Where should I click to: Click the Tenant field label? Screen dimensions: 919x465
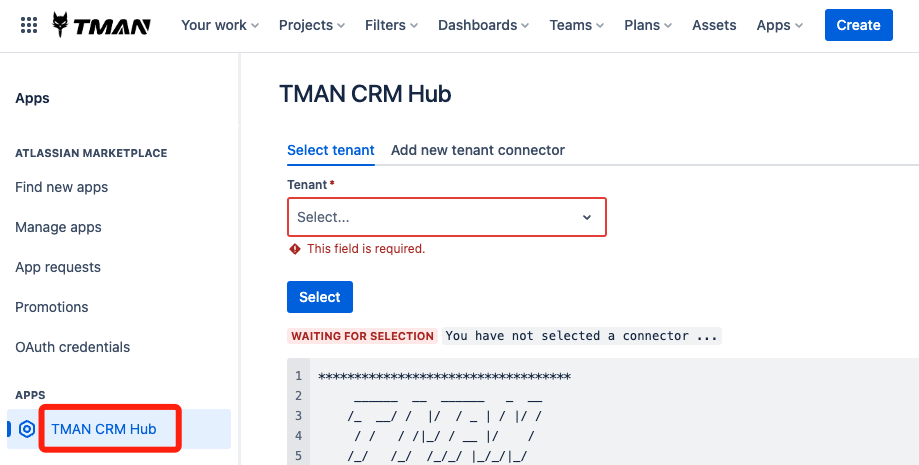(x=307, y=185)
